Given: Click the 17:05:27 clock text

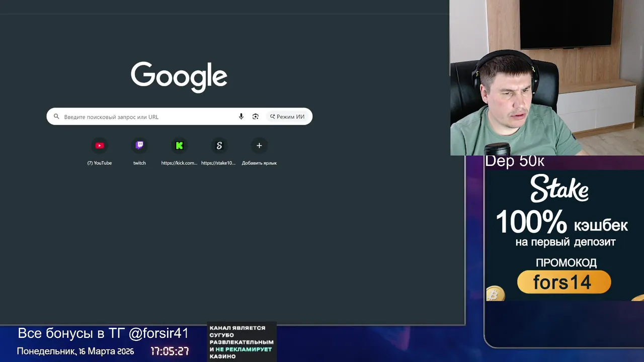Looking at the screenshot, I should coord(170,351).
